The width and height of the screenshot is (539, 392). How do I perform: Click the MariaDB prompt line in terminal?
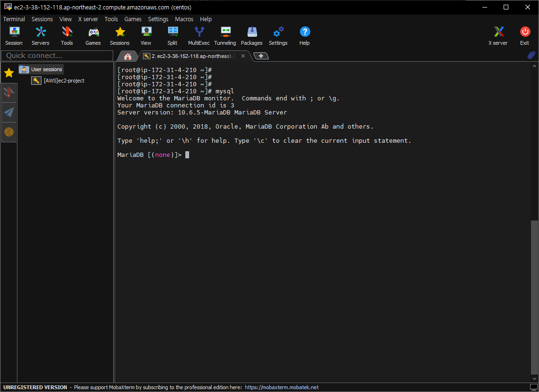pos(153,155)
